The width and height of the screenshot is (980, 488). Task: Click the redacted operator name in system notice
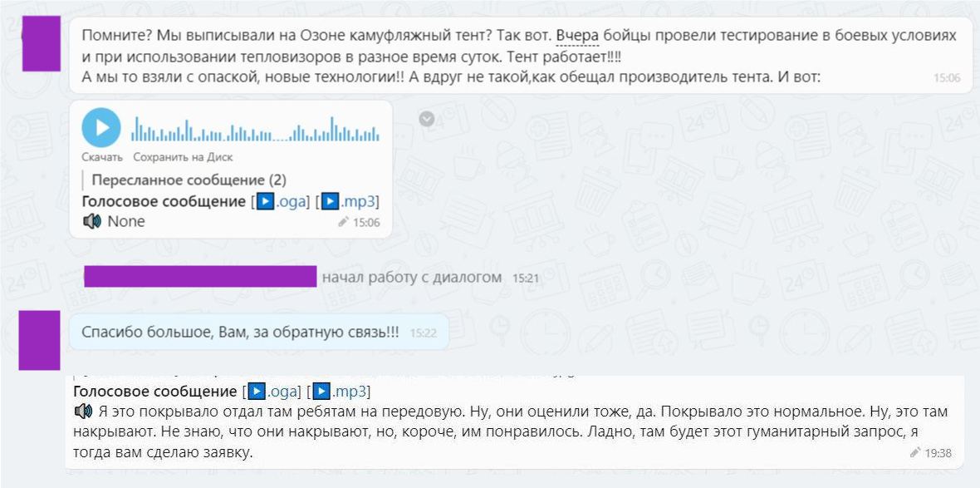coord(201,277)
